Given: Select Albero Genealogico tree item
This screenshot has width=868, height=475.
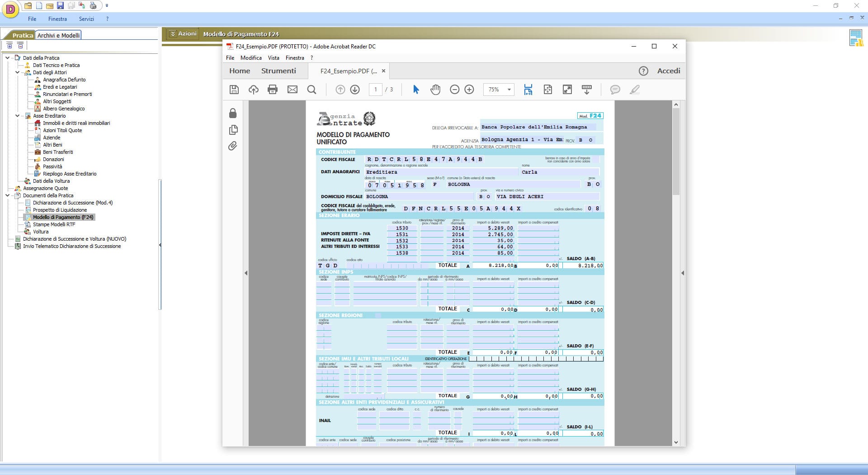Looking at the screenshot, I should [64, 109].
